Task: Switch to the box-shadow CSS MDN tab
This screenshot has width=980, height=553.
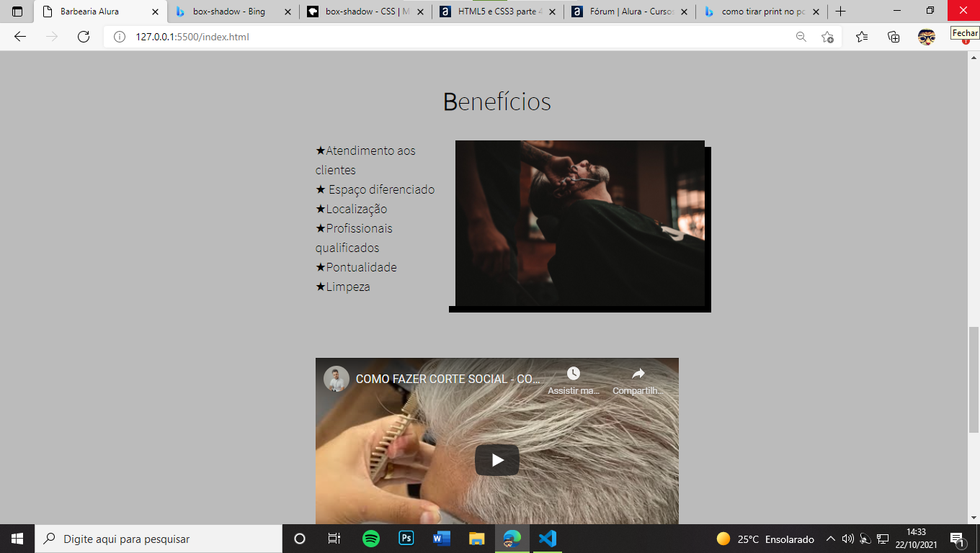Action: click(365, 12)
